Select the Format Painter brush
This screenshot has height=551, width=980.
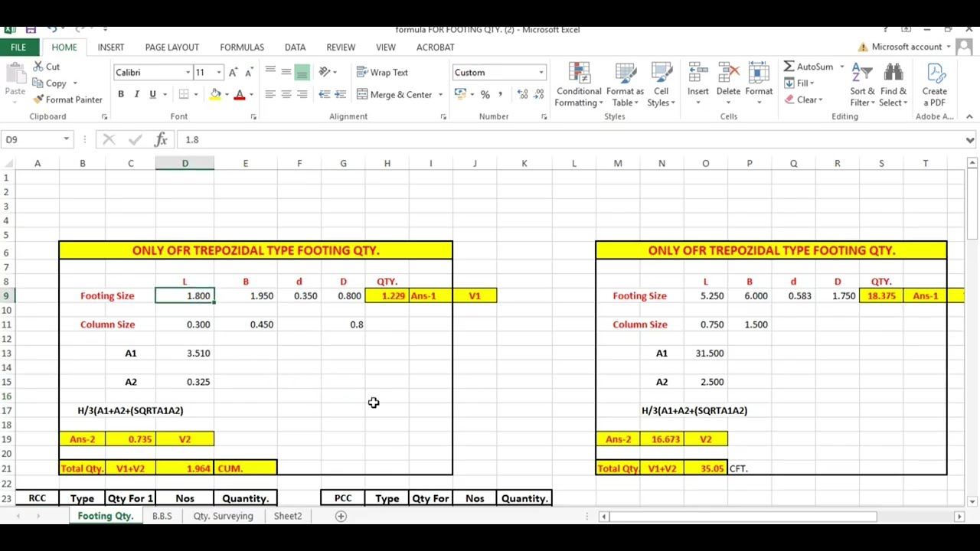(x=38, y=99)
